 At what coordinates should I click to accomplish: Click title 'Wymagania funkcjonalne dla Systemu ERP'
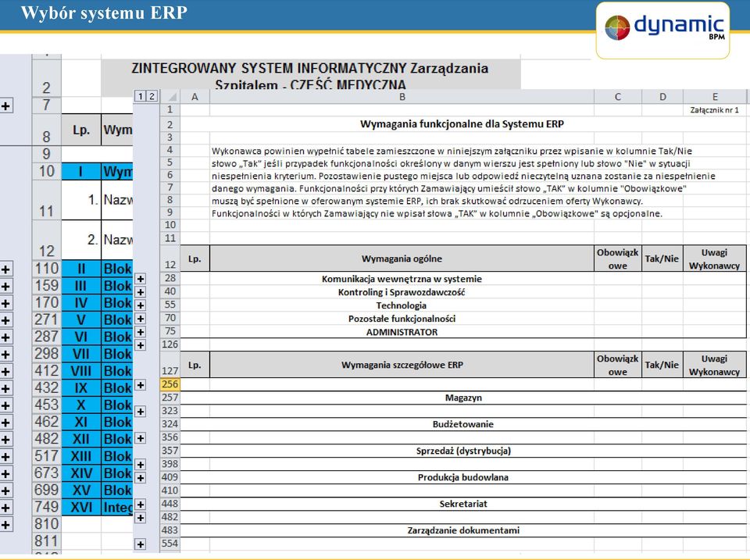(x=462, y=124)
